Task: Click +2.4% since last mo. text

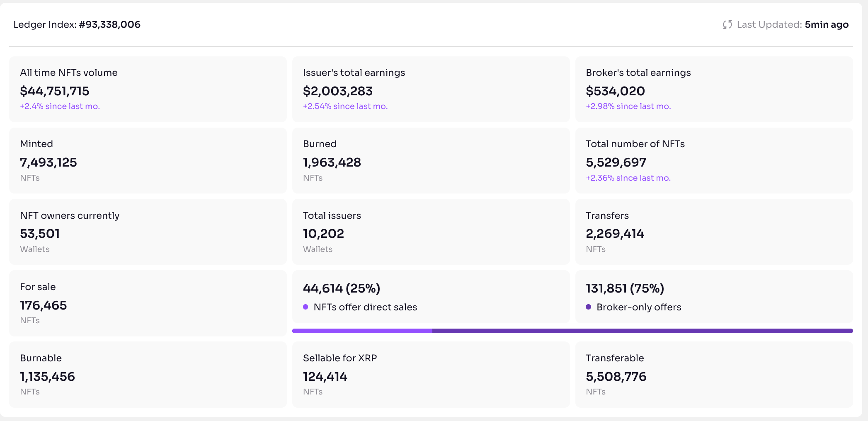Action: click(x=60, y=106)
